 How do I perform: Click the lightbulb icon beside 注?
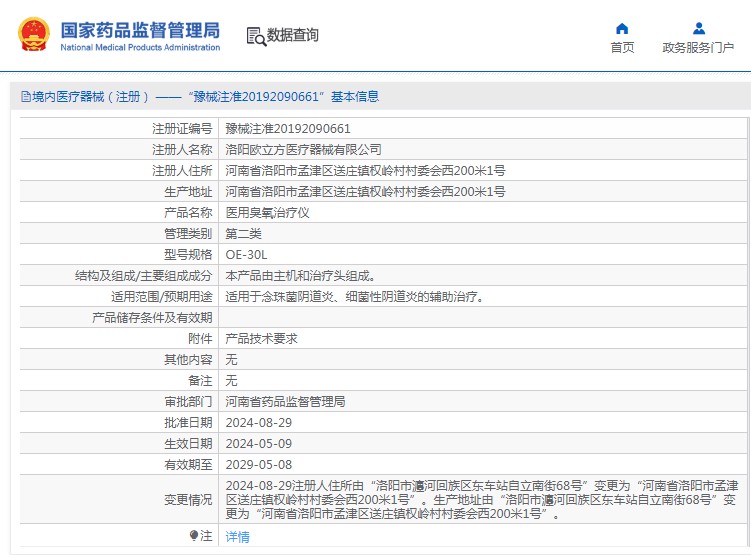pyautogui.click(x=194, y=535)
